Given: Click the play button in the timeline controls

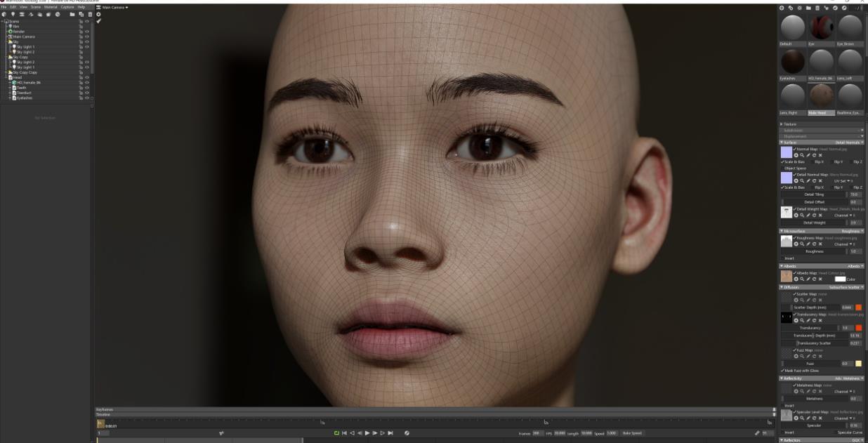Looking at the screenshot, I should coord(367,433).
